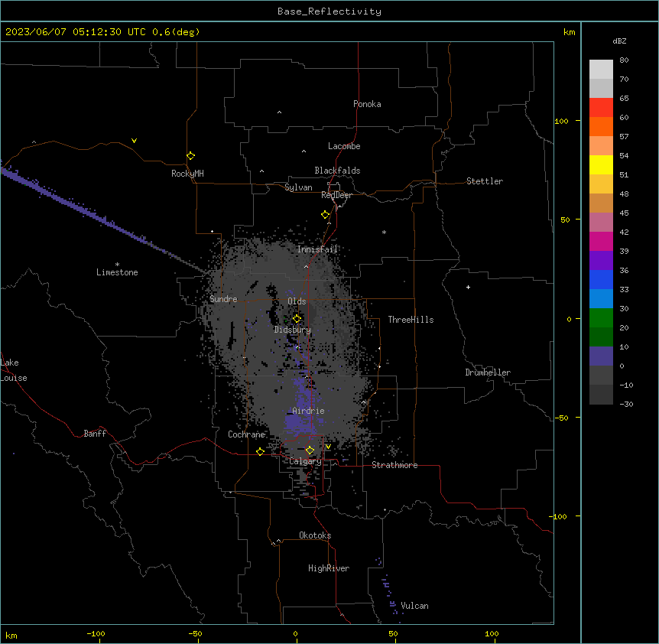Select the dark gray -10 to -30 swatch
Viewport: 659px width, 644px height.
point(601,395)
